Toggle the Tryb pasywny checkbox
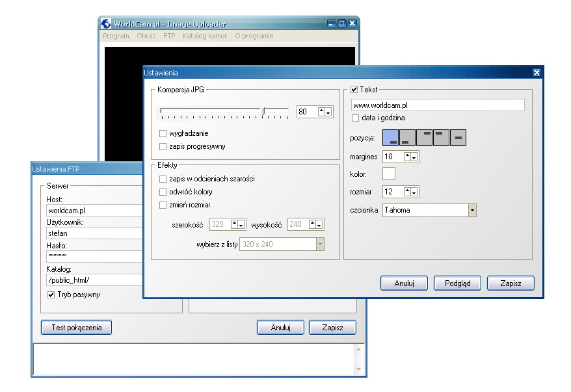The image size is (571, 392). click(x=51, y=294)
